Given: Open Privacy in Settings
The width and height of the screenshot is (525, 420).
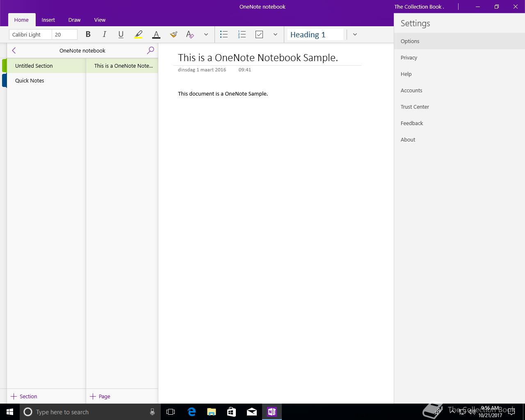Looking at the screenshot, I should (x=459, y=57).
